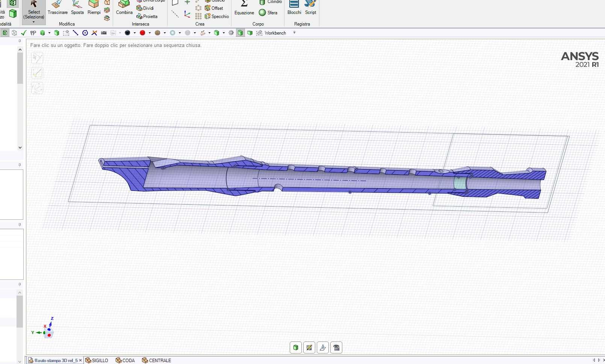The height and width of the screenshot is (364, 605).
Task: Expand the quick toolbar overflow after Workbench
Action: (x=294, y=33)
